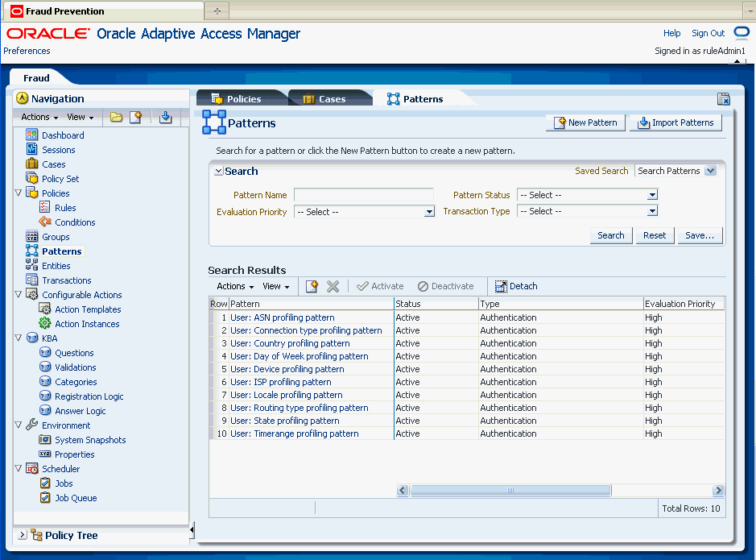Click the Action Instances gear icon
The width and height of the screenshot is (756, 560).
pos(45,323)
